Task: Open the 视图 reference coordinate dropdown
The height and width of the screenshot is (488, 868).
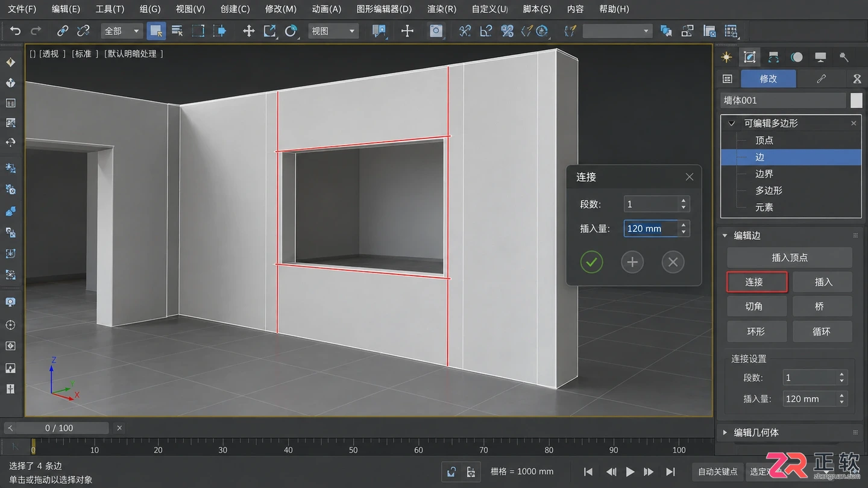Action: pos(333,31)
